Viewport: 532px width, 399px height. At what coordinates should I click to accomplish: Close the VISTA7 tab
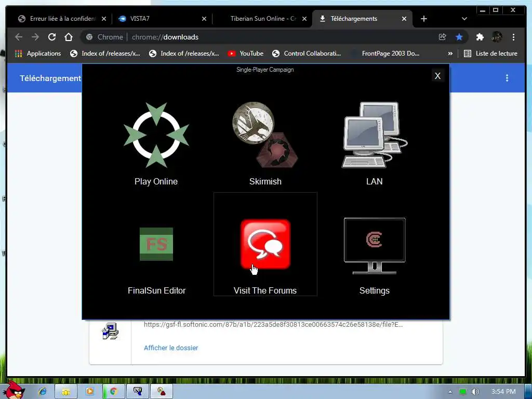click(204, 19)
